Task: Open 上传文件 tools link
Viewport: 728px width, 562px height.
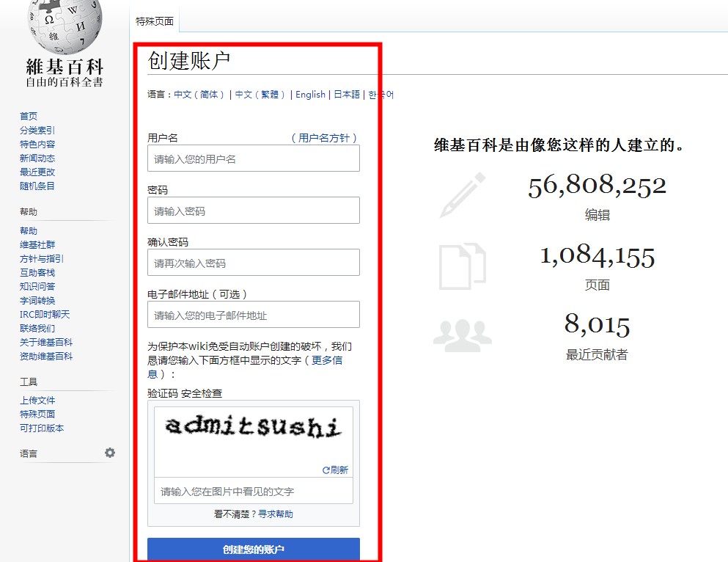Action: (37, 401)
